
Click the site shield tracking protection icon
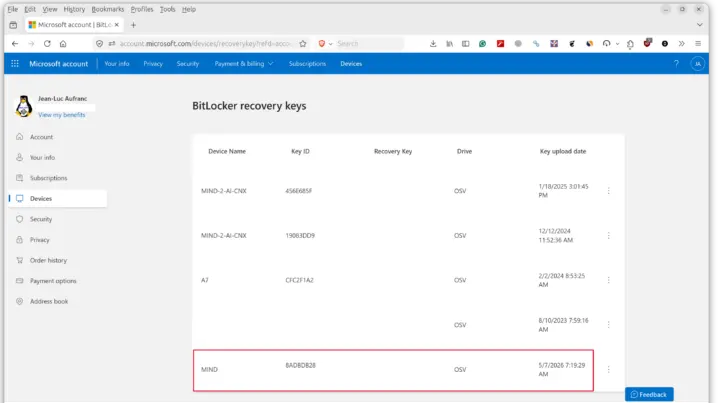pyautogui.click(x=99, y=44)
